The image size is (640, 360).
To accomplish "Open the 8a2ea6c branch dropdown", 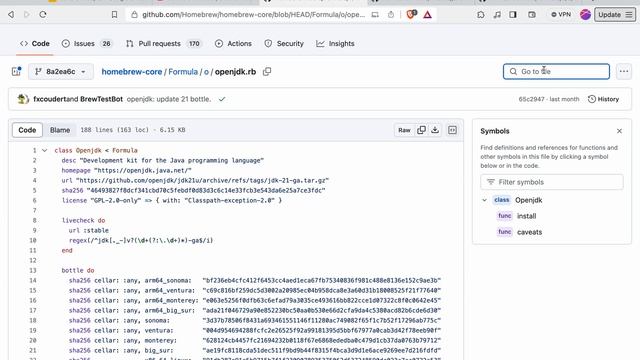I will tap(61, 71).
